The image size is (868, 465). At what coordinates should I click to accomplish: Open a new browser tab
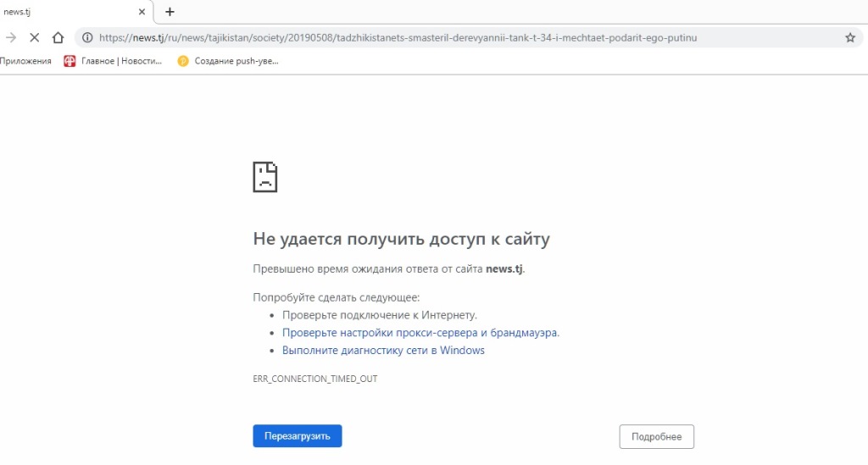170,12
